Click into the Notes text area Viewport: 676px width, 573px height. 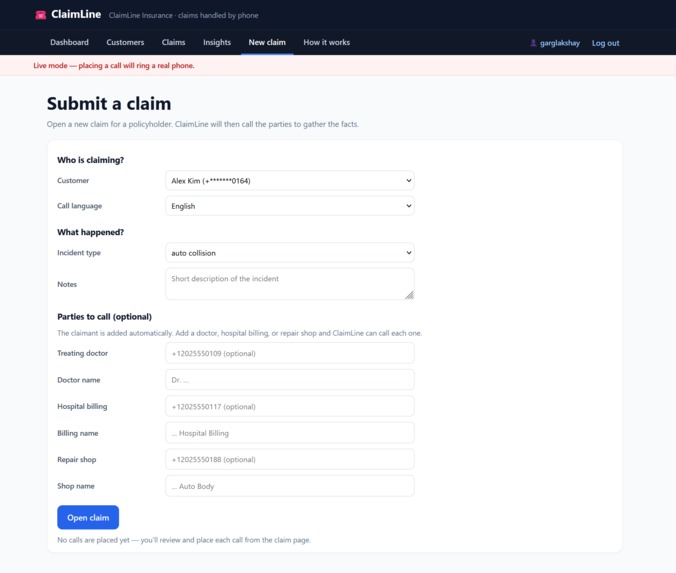[290, 284]
